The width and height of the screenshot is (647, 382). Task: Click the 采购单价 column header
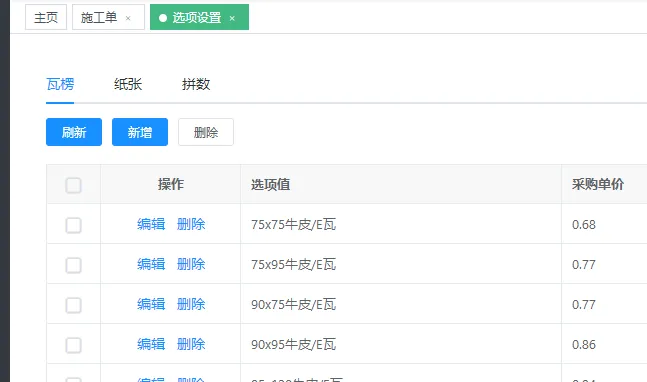597,184
